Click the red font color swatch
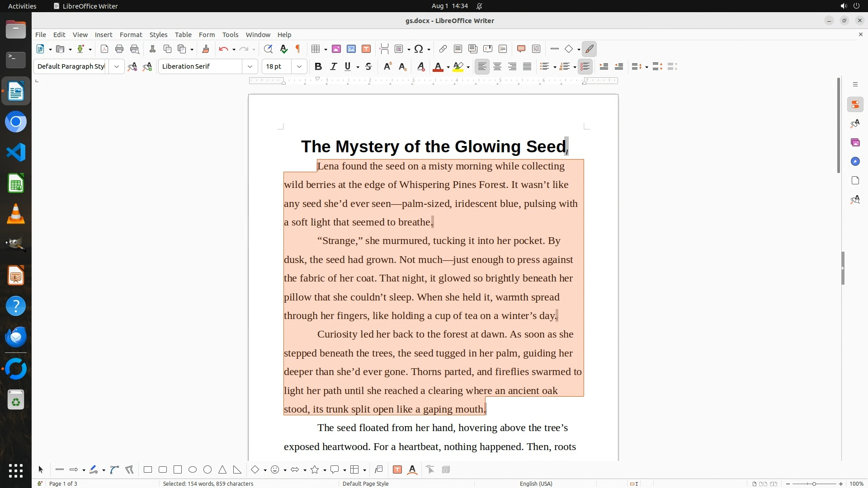 pyautogui.click(x=438, y=67)
